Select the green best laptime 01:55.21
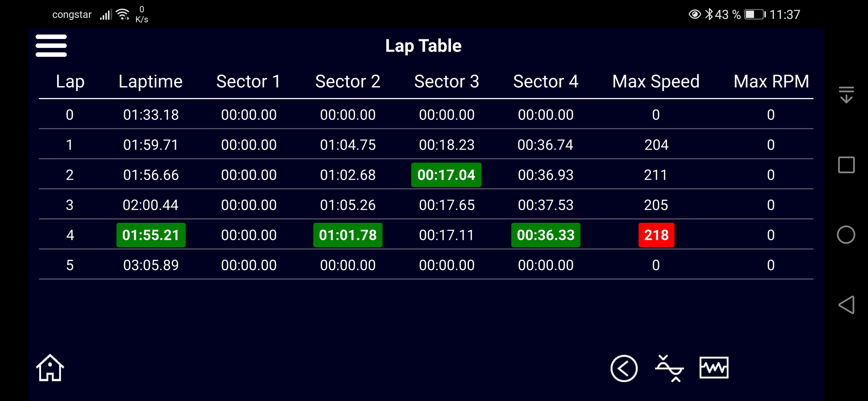The height and width of the screenshot is (401, 868). click(151, 235)
